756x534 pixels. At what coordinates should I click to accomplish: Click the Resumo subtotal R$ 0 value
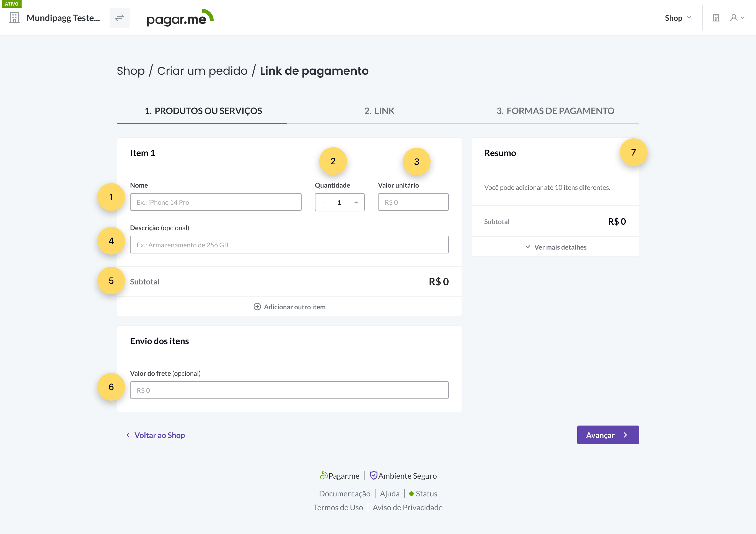click(x=617, y=221)
